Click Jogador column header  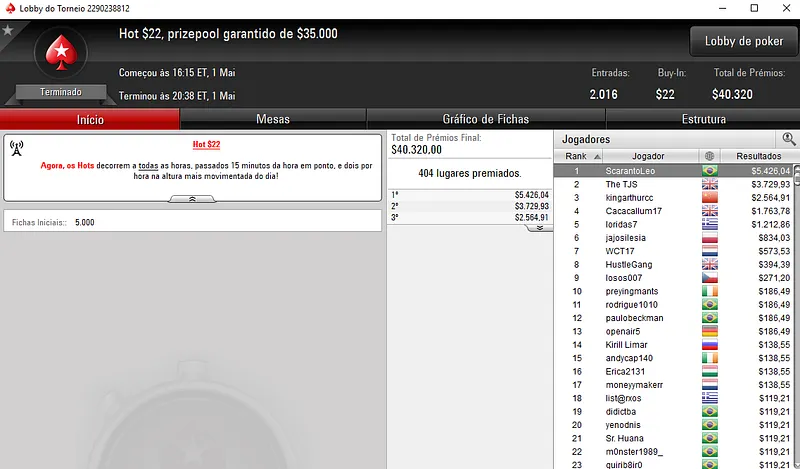click(648, 156)
